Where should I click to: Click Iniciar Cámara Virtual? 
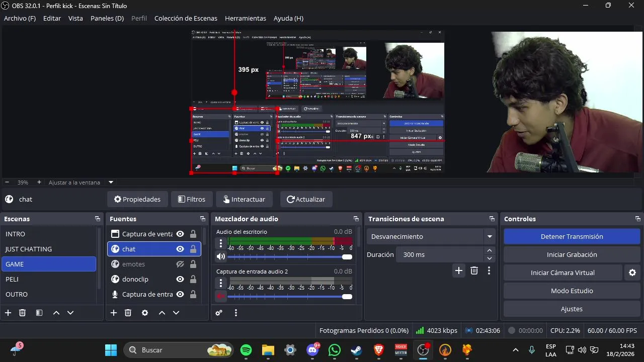(x=562, y=273)
